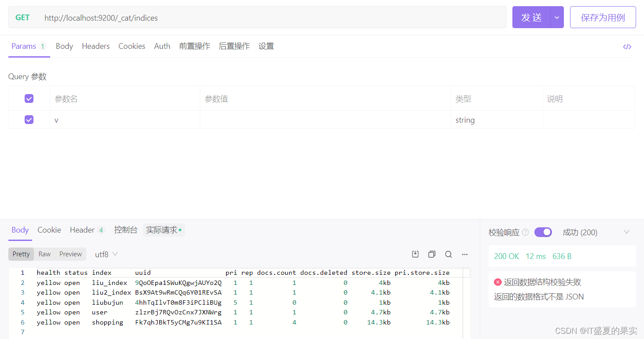Open search in the response body
The width and height of the screenshot is (644, 339).
pyautogui.click(x=448, y=254)
